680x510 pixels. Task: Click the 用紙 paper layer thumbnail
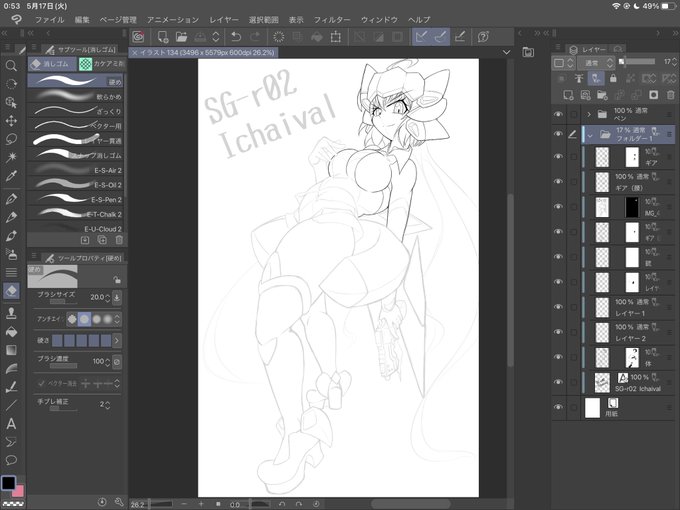(x=592, y=408)
